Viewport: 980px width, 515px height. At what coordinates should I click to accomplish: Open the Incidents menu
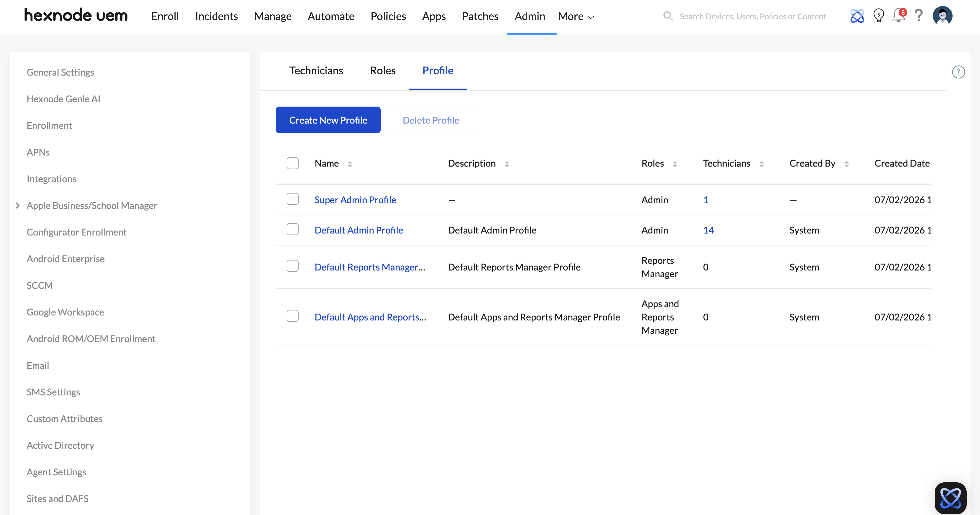[216, 16]
